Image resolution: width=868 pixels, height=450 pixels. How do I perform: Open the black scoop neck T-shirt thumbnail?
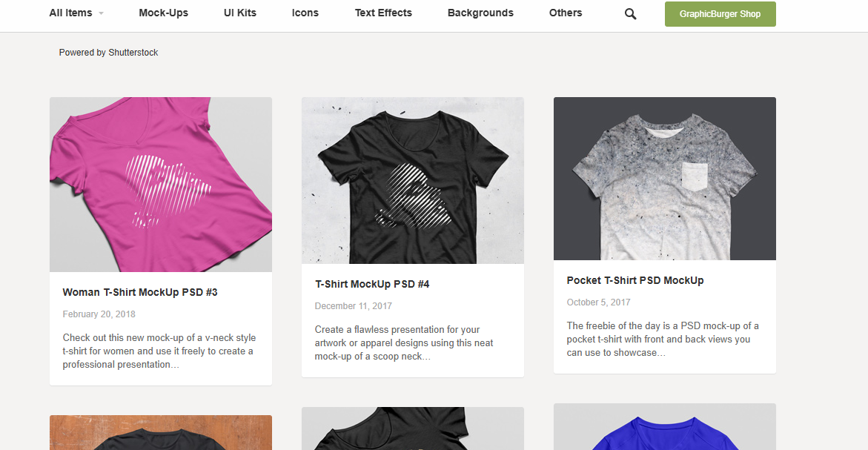pos(413,180)
